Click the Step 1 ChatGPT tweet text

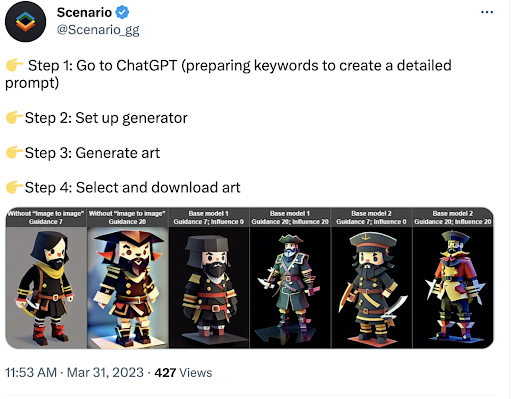pos(228,74)
